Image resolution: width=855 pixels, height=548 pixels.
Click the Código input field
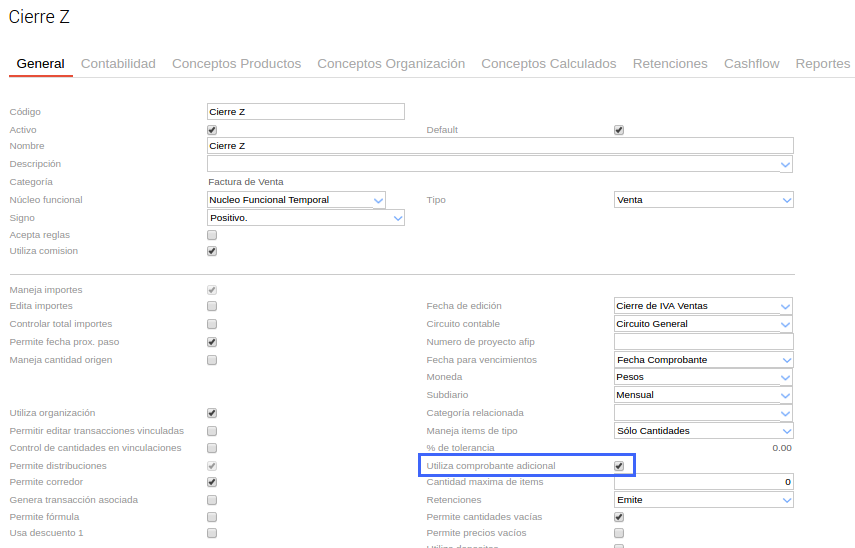pyautogui.click(x=305, y=112)
